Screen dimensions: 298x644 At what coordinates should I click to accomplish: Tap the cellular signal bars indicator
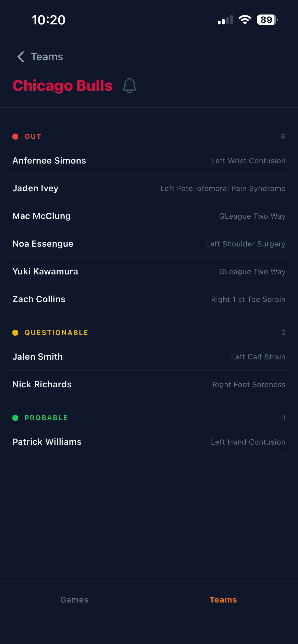pos(225,20)
